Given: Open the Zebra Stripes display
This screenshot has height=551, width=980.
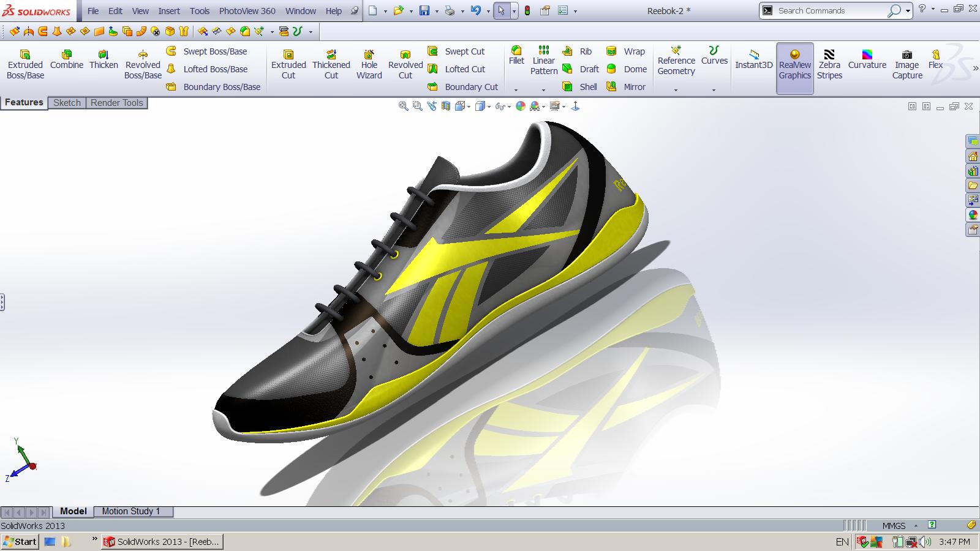Looking at the screenshot, I should pyautogui.click(x=829, y=64).
